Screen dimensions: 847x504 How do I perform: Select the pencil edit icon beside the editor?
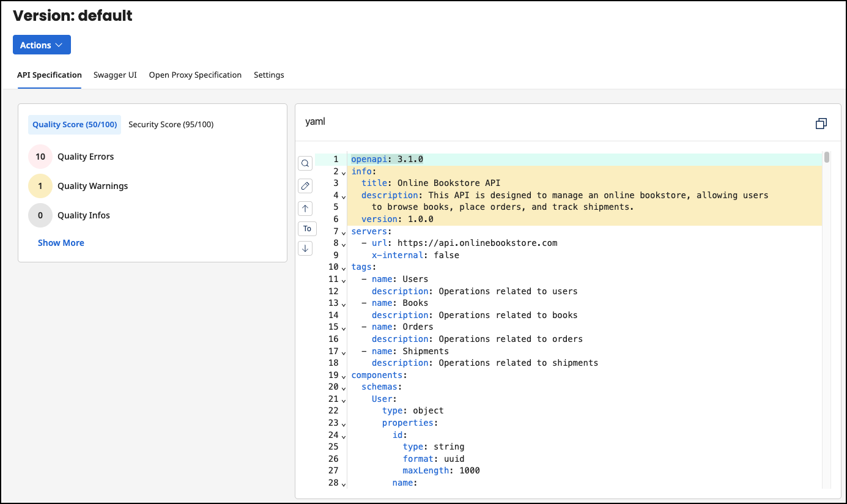click(305, 185)
